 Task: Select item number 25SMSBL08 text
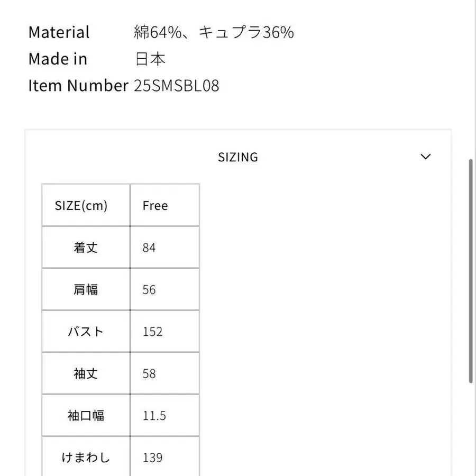[x=177, y=86]
